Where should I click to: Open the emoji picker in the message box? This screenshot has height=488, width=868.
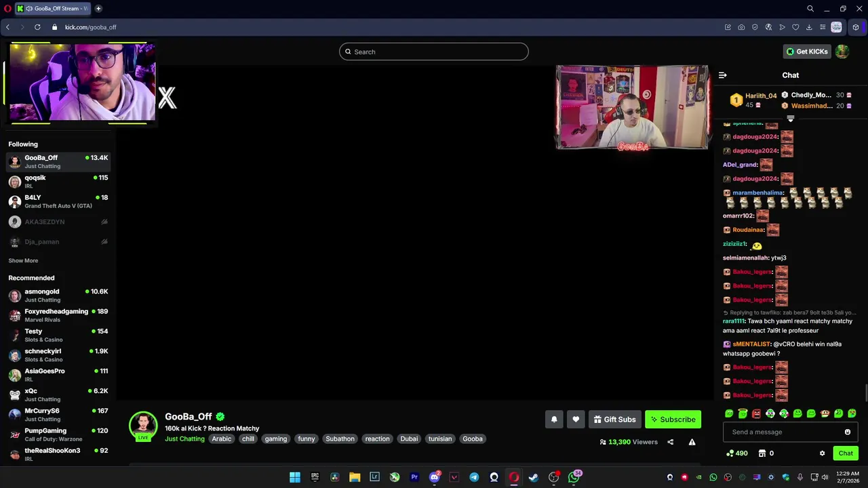[847, 432]
